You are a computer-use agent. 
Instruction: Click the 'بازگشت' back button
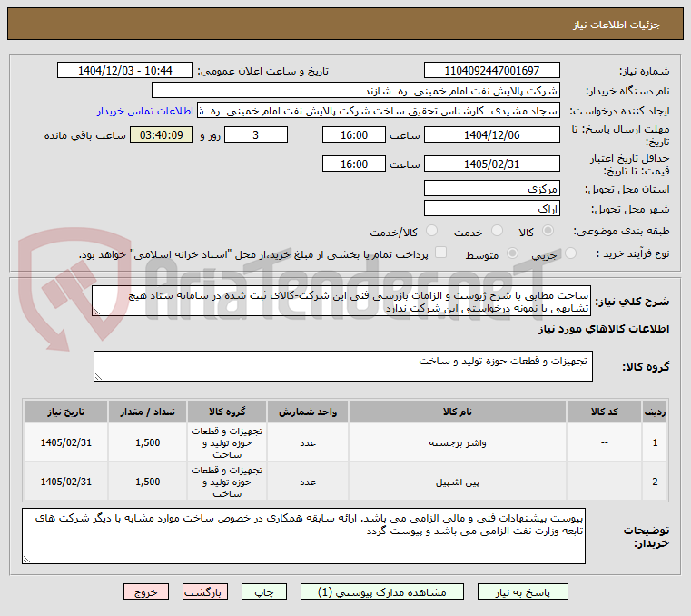205,592
